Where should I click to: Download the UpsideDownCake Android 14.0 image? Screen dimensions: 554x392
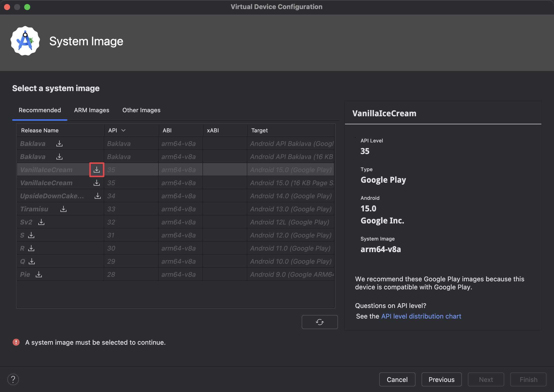pyautogui.click(x=97, y=196)
